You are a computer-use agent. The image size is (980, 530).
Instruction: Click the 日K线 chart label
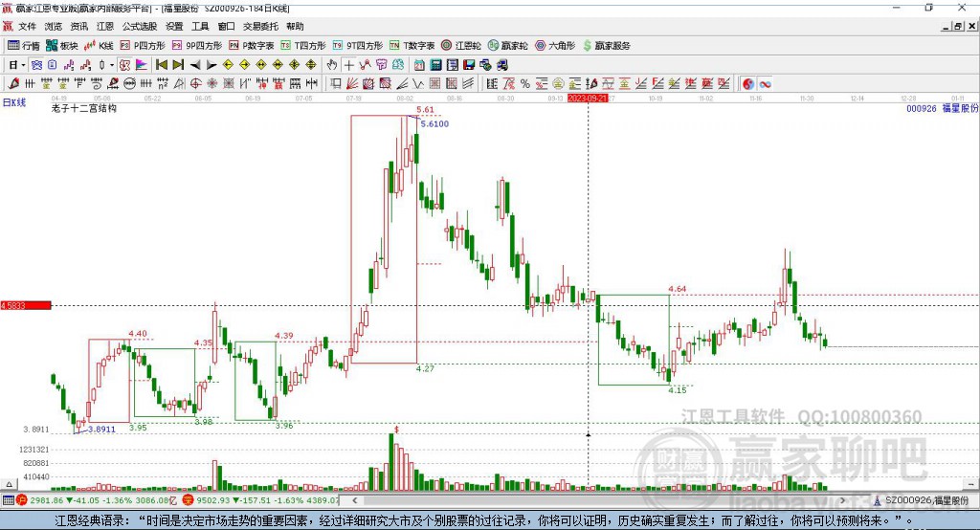click(14, 102)
